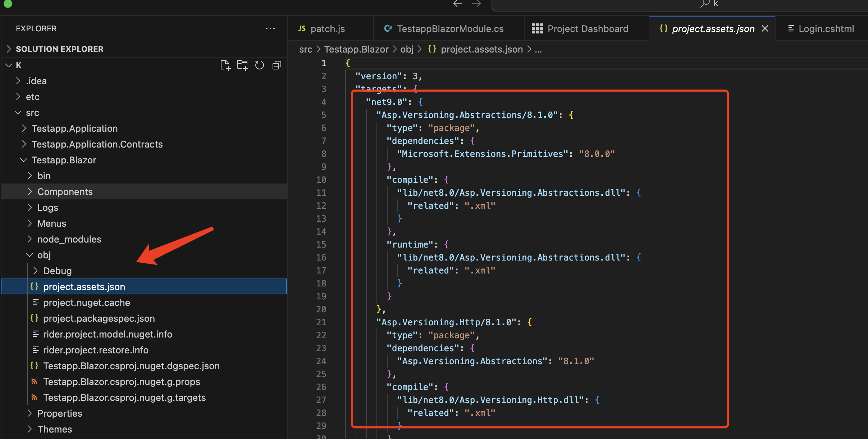Screen dimensions: 868x439
Task: Click the New File icon in explorer
Action: pos(225,65)
